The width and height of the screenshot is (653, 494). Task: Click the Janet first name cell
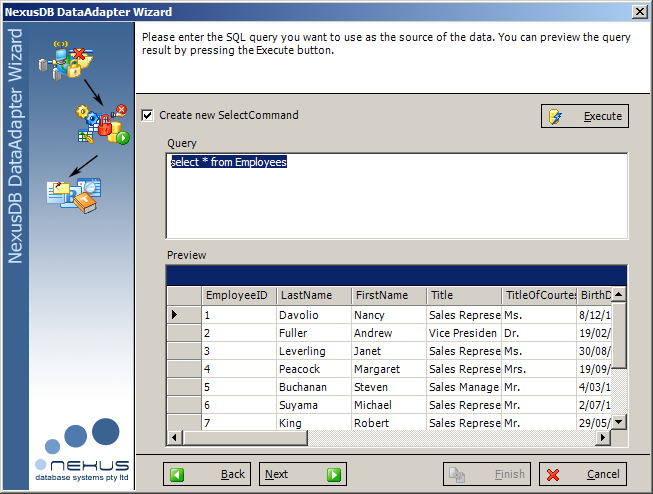pyautogui.click(x=389, y=351)
